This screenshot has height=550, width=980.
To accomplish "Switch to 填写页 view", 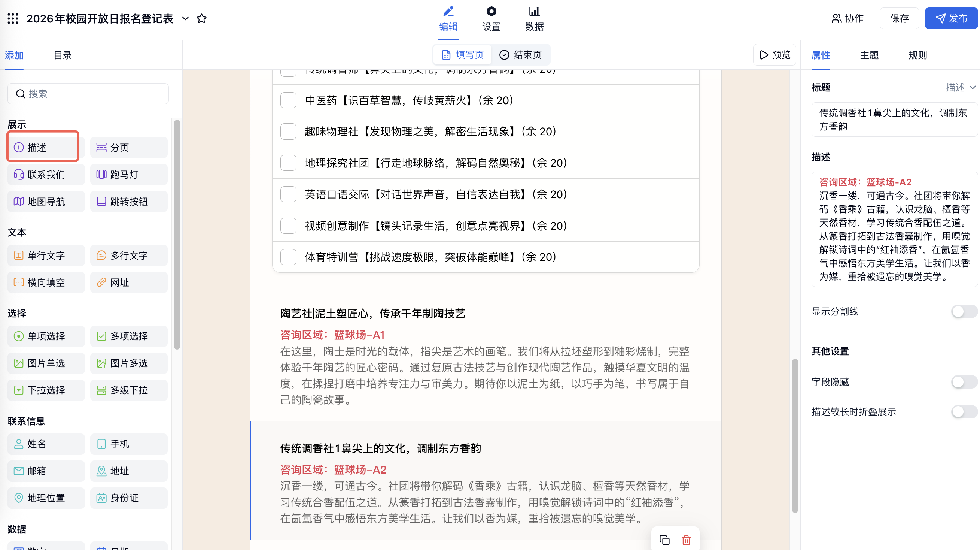I will click(463, 55).
